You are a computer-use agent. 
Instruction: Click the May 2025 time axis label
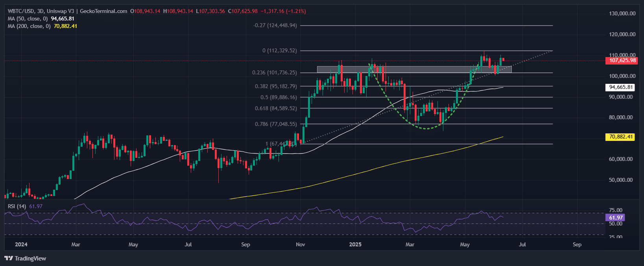coord(465,244)
